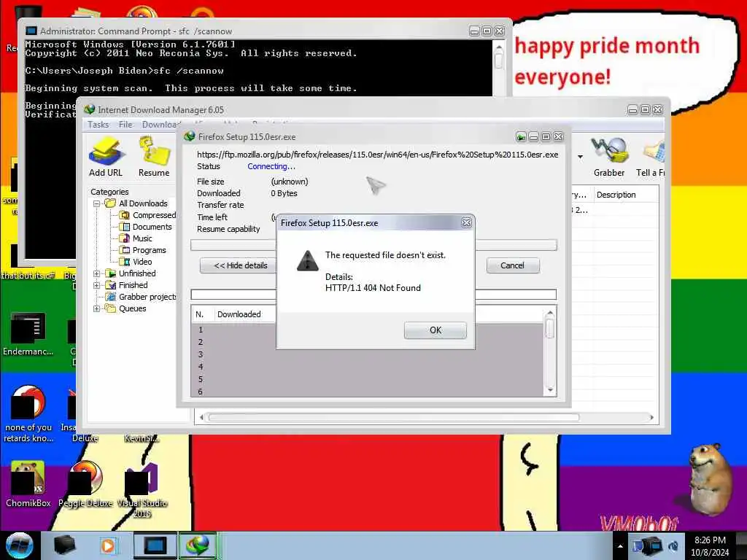This screenshot has width=747, height=560.
Task: Open the Tasks menu
Action: pyautogui.click(x=98, y=124)
